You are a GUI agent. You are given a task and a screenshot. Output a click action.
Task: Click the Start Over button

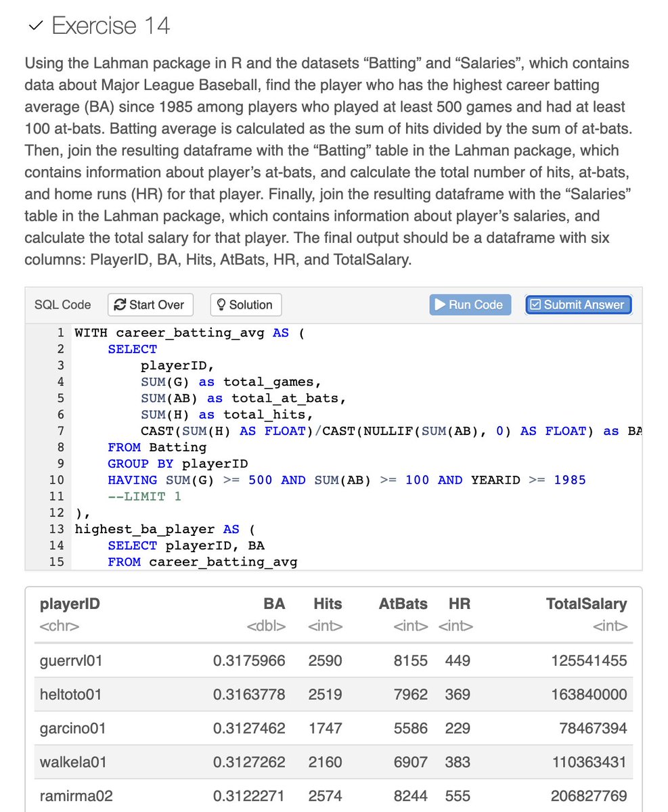(x=150, y=304)
